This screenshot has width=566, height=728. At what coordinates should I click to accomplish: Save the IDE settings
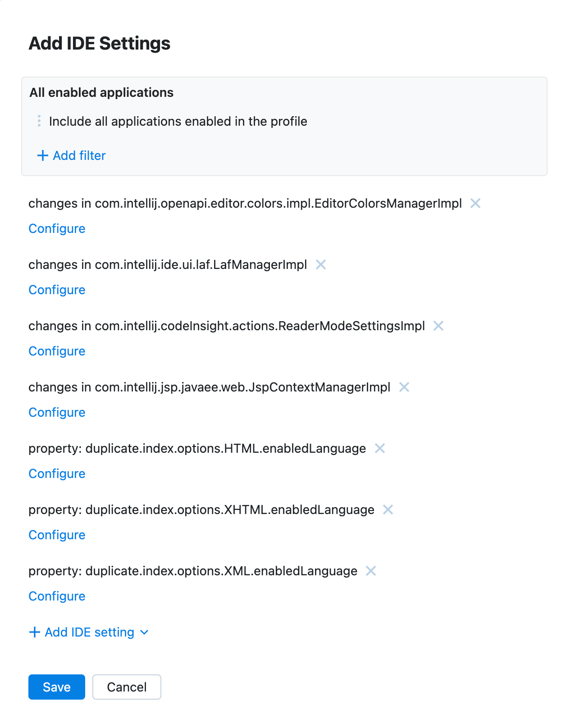[x=56, y=687]
